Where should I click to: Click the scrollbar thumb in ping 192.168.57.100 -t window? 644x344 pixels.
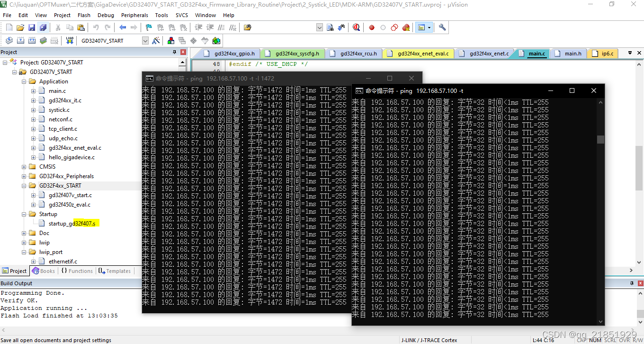pyautogui.click(x=600, y=139)
